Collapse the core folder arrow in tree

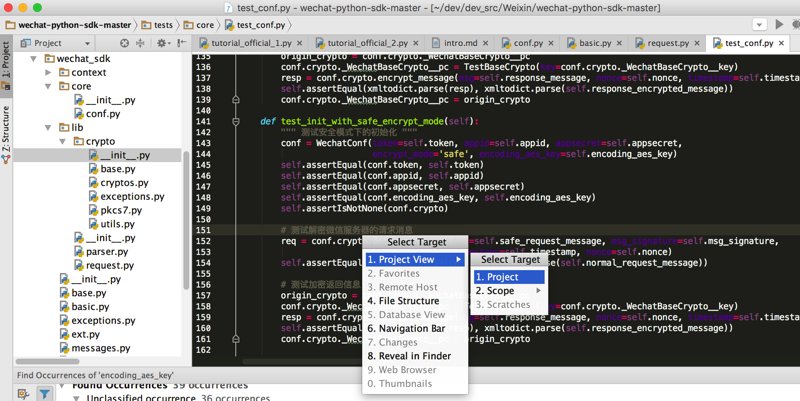pyautogui.click(x=48, y=86)
